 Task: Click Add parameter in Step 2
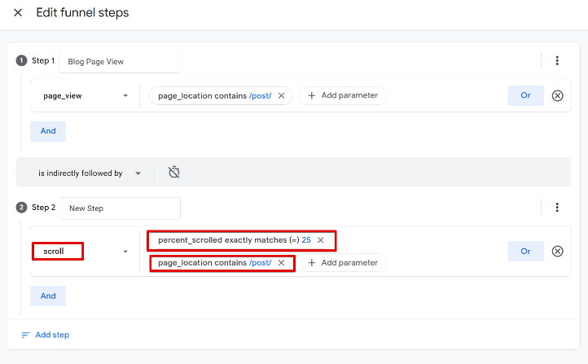(x=342, y=263)
